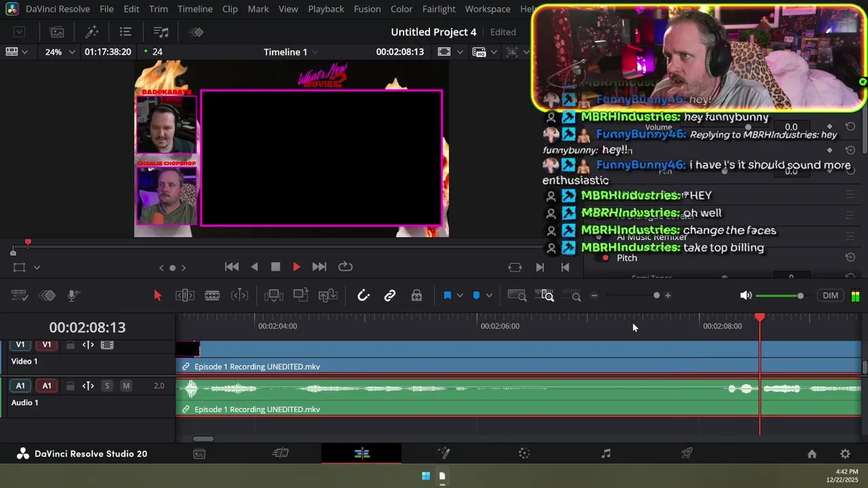The image size is (868, 488).
Task: Click Play Reverse button
Action: 254,267
